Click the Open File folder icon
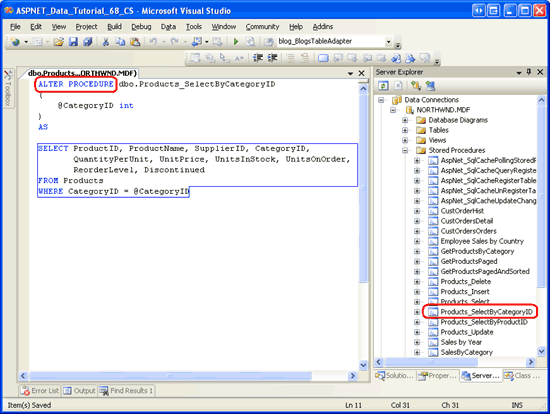Screen dimensions: 550x414 click(58, 42)
